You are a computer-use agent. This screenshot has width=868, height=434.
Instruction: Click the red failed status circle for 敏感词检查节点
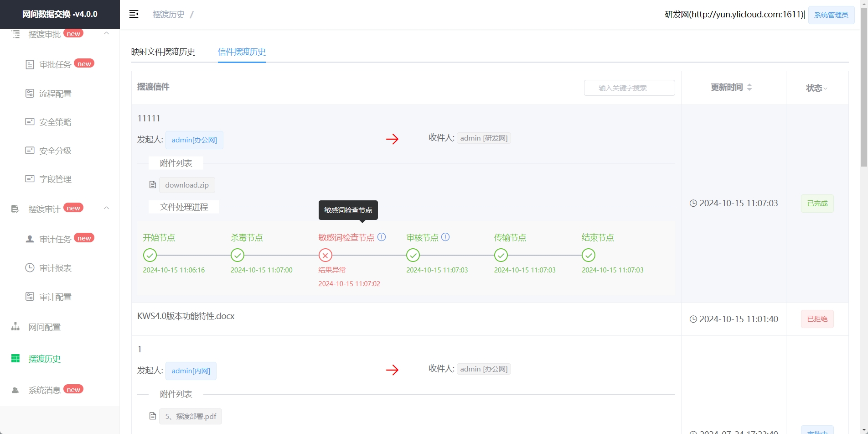325,255
